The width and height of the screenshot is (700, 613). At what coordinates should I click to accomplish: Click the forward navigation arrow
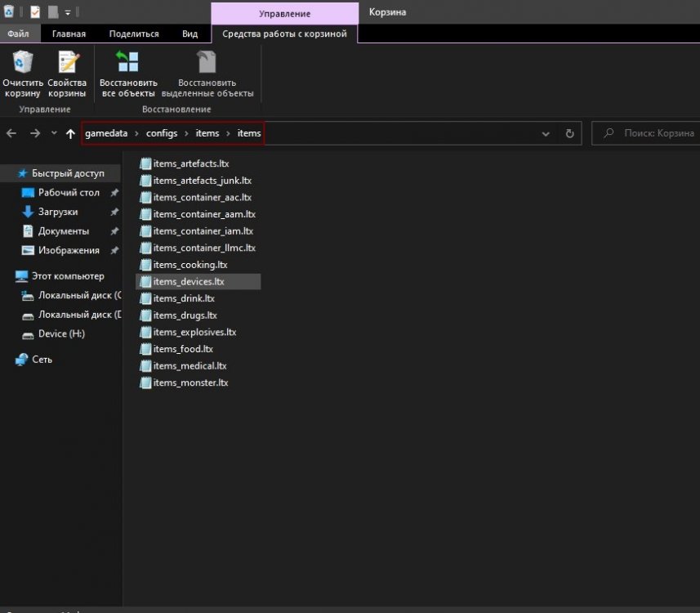coord(35,133)
